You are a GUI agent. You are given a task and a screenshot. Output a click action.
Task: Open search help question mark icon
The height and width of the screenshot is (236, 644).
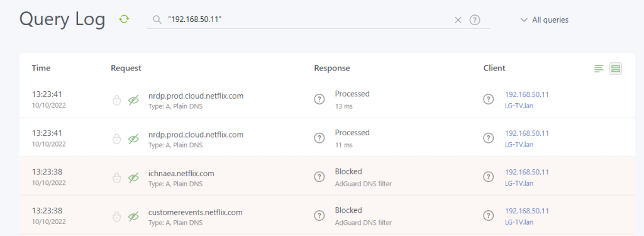point(475,20)
